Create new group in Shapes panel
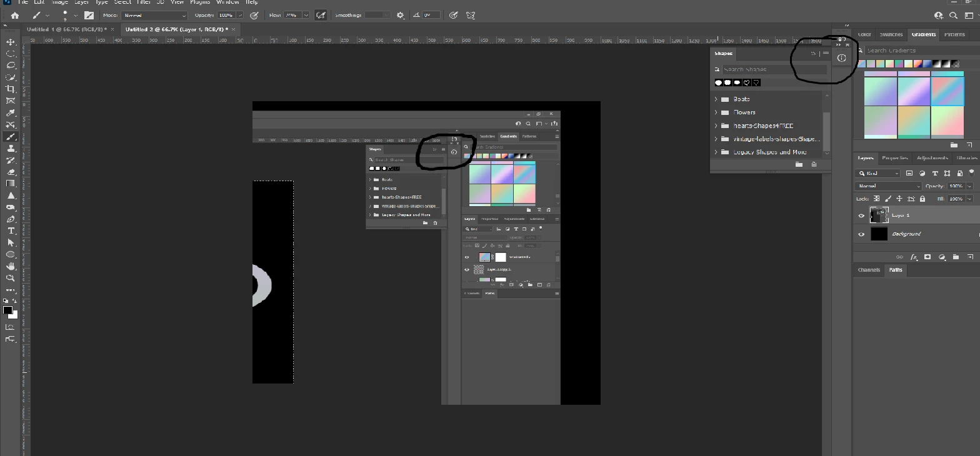Image resolution: width=980 pixels, height=456 pixels. (799, 165)
